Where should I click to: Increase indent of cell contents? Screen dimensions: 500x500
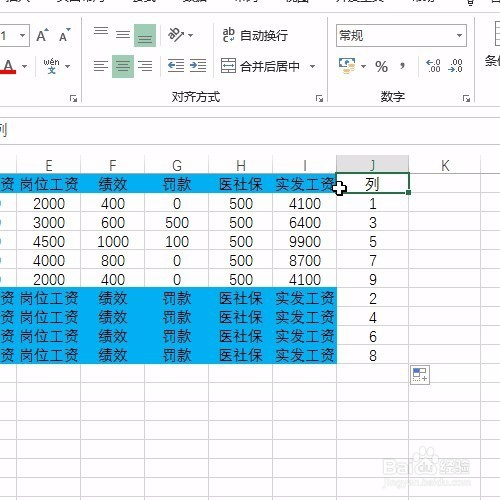(x=198, y=66)
